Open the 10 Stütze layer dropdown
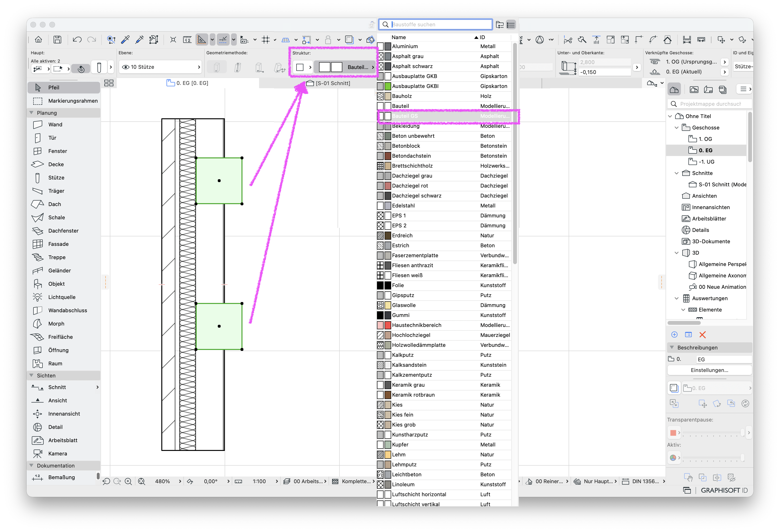Image resolution: width=780 pixels, height=532 pixels. (x=160, y=67)
